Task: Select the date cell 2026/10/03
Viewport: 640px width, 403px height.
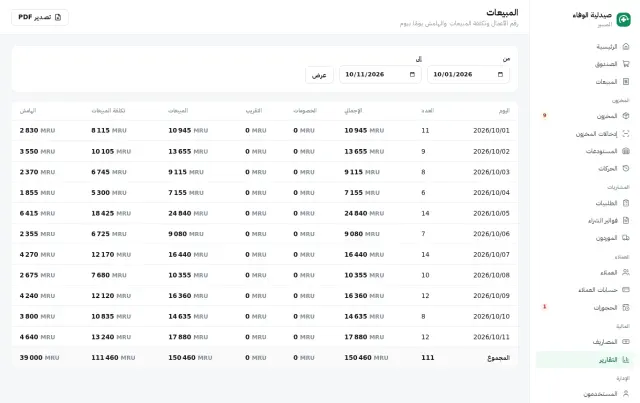Action: tap(491, 172)
